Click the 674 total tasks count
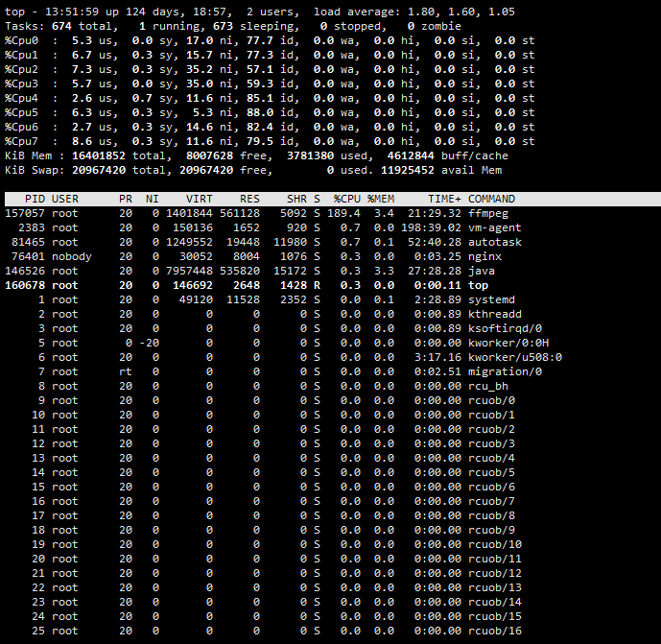Screen dimensions: 661x644 point(61,26)
